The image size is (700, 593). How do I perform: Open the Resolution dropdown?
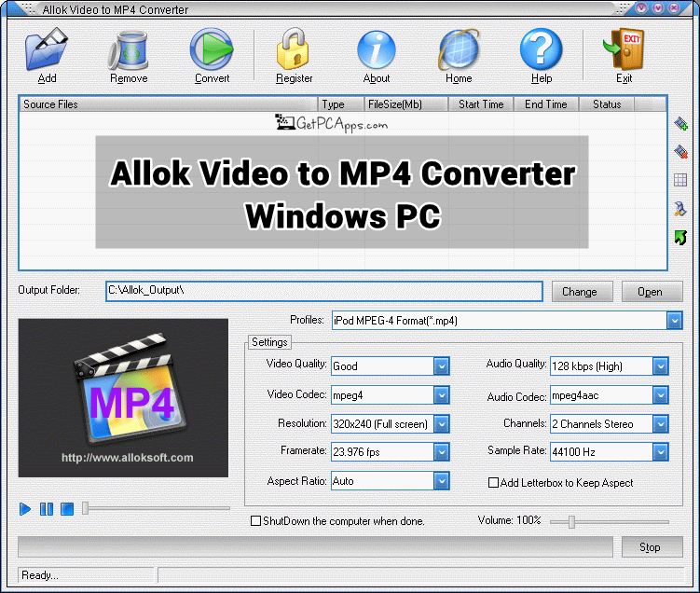click(441, 424)
